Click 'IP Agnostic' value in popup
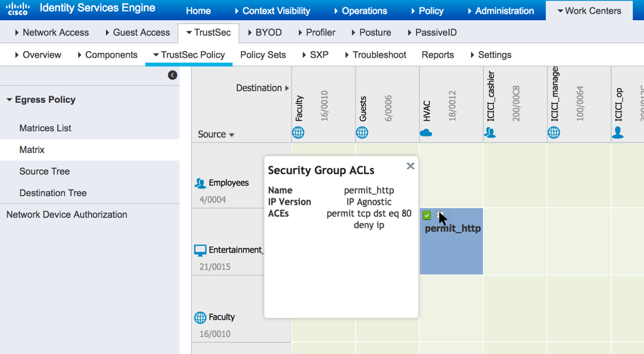 click(x=369, y=202)
